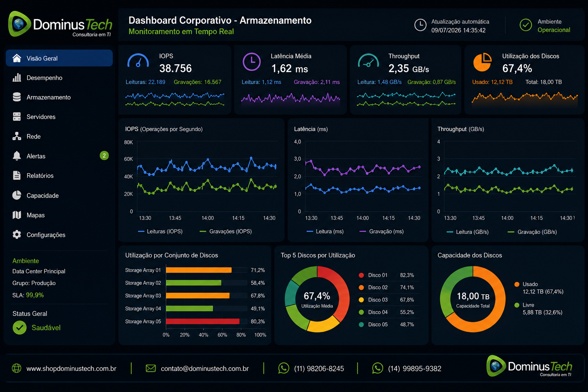Toggle the Leitura (GB/s) legend entry
Screen dimensions: 588x392
point(468,232)
